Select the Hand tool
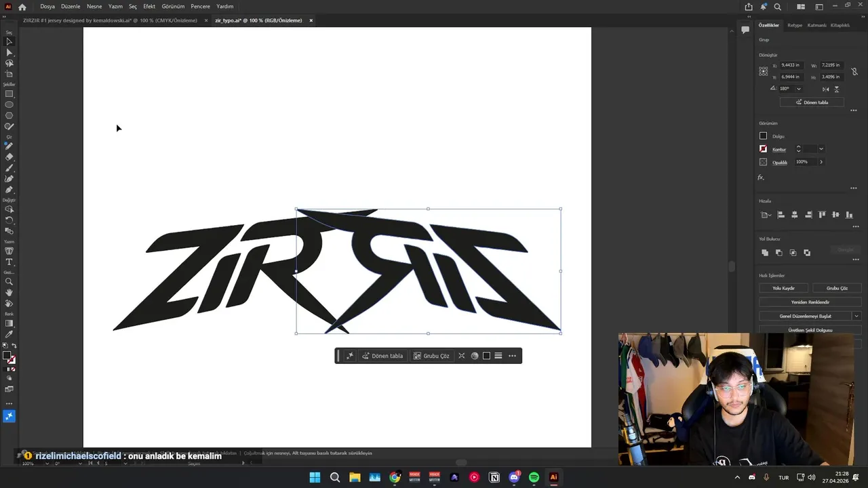 [x=9, y=292]
